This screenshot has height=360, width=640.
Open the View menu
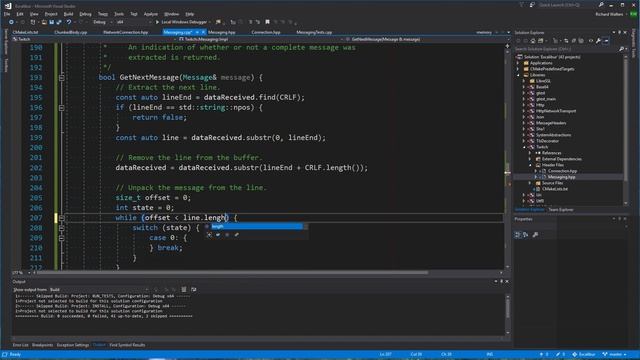point(34,14)
